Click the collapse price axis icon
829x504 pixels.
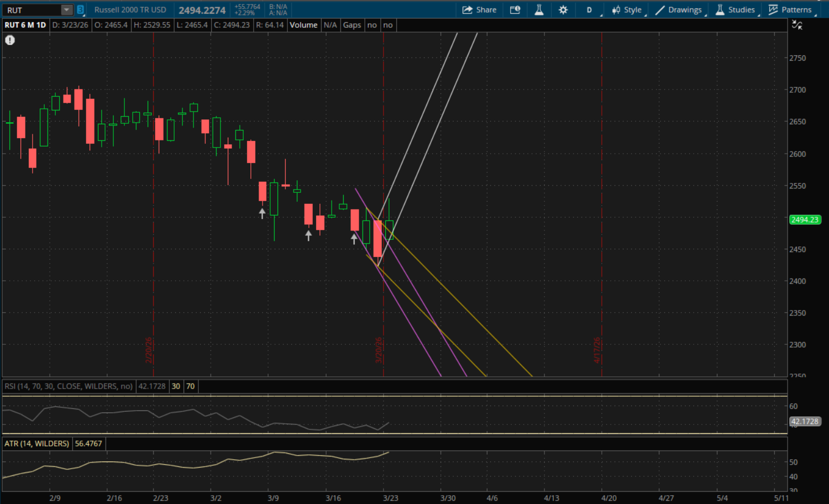pyautogui.click(x=796, y=25)
